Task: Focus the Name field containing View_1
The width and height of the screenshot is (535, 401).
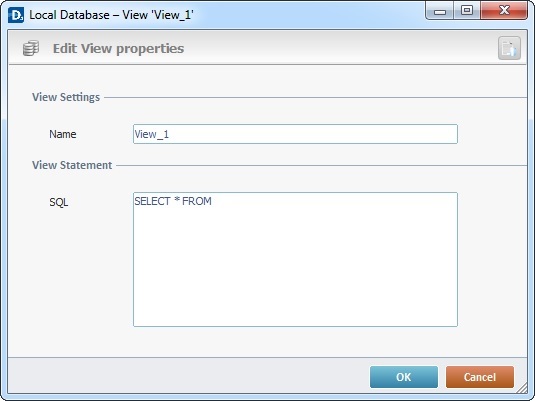Action: [295, 134]
